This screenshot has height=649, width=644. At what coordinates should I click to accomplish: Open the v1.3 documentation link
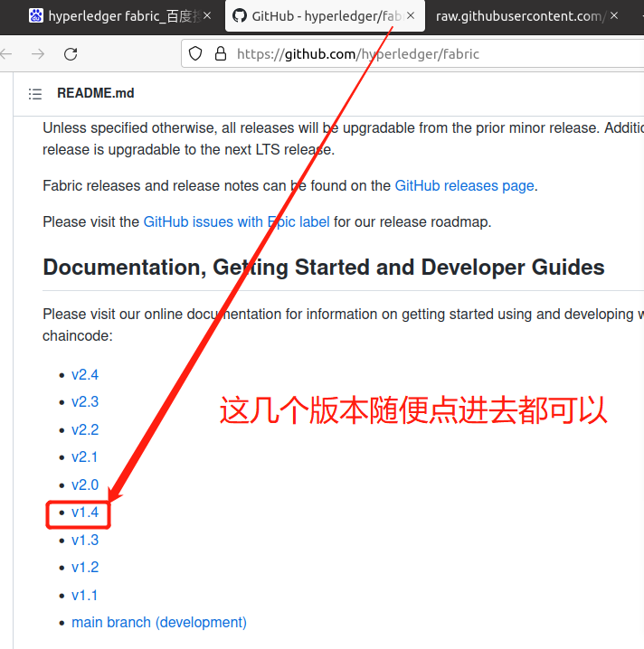pyautogui.click(x=85, y=541)
